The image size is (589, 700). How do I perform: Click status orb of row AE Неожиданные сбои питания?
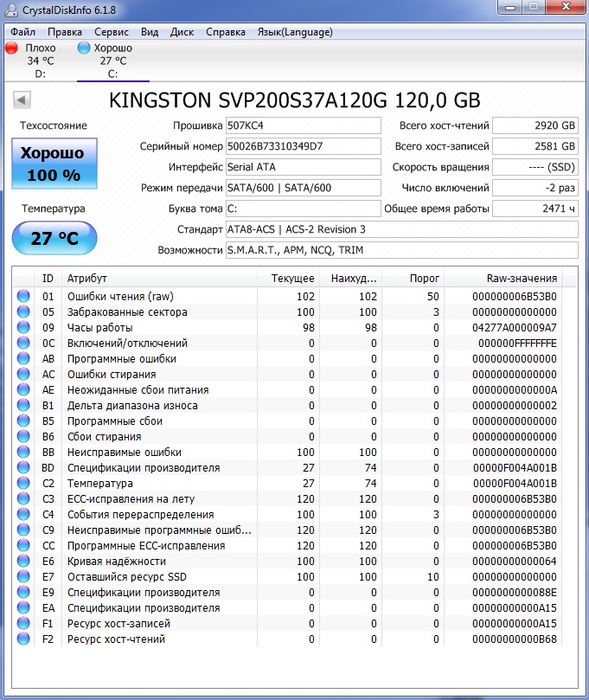[x=23, y=389]
